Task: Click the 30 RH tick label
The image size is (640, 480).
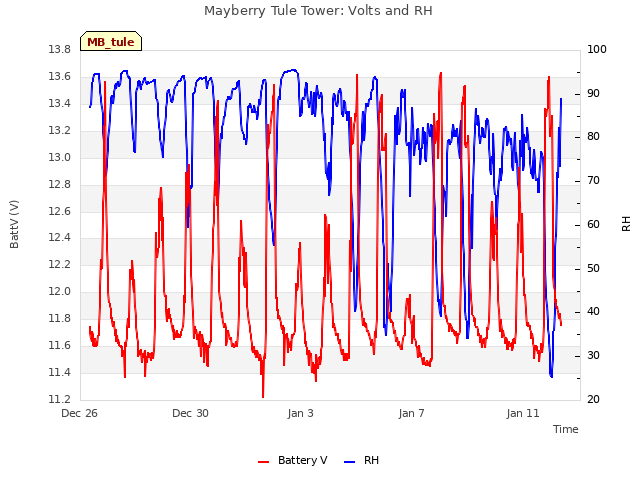Action: pyautogui.click(x=593, y=356)
